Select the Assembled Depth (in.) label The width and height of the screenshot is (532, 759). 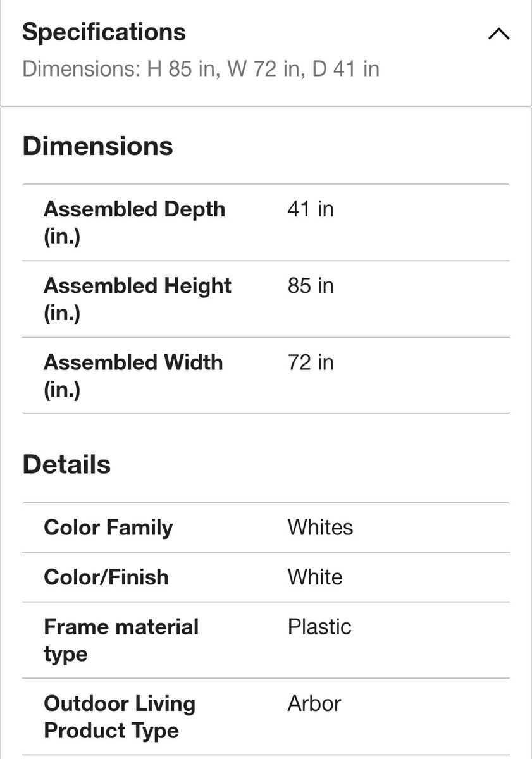134,223
